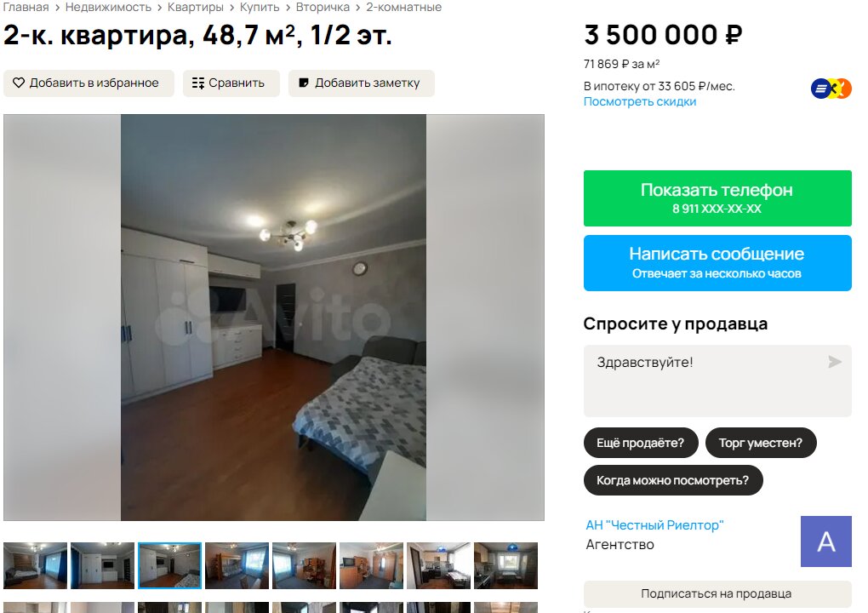Image resolution: width=868 pixels, height=613 pixels.
Task: Open Недвижимость breadcrumb link
Action: tap(109, 7)
